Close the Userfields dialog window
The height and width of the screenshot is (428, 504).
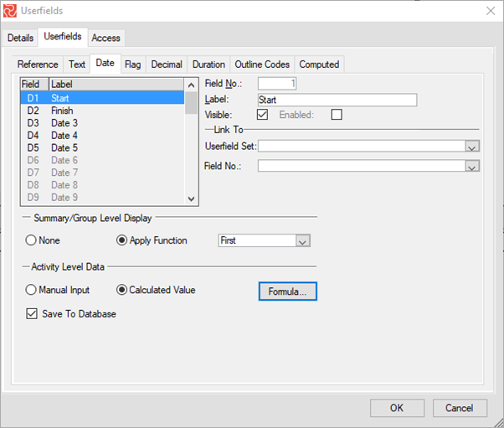click(x=488, y=11)
